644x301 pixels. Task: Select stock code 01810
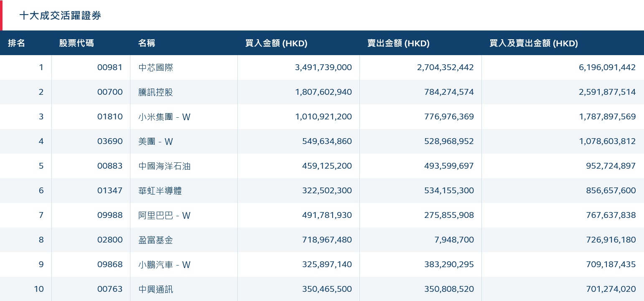(x=110, y=116)
